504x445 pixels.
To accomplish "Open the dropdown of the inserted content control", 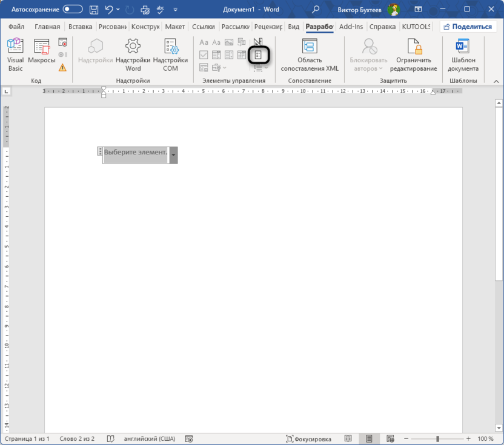I will pos(173,155).
